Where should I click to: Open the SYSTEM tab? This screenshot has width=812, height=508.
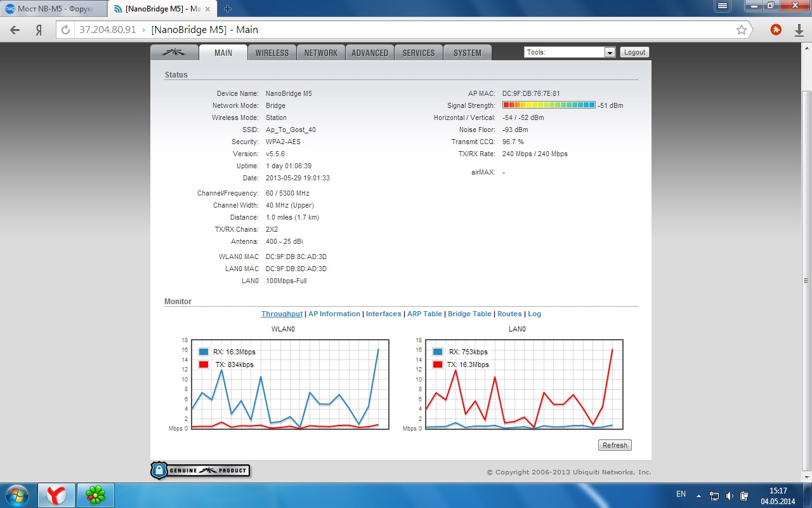pyautogui.click(x=467, y=53)
